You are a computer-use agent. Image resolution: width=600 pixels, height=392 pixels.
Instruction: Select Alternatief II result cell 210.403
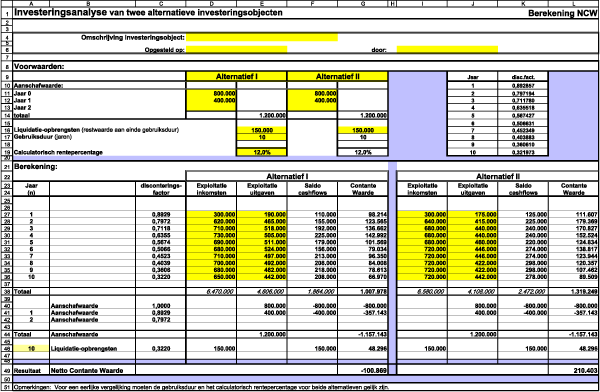(573, 370)
